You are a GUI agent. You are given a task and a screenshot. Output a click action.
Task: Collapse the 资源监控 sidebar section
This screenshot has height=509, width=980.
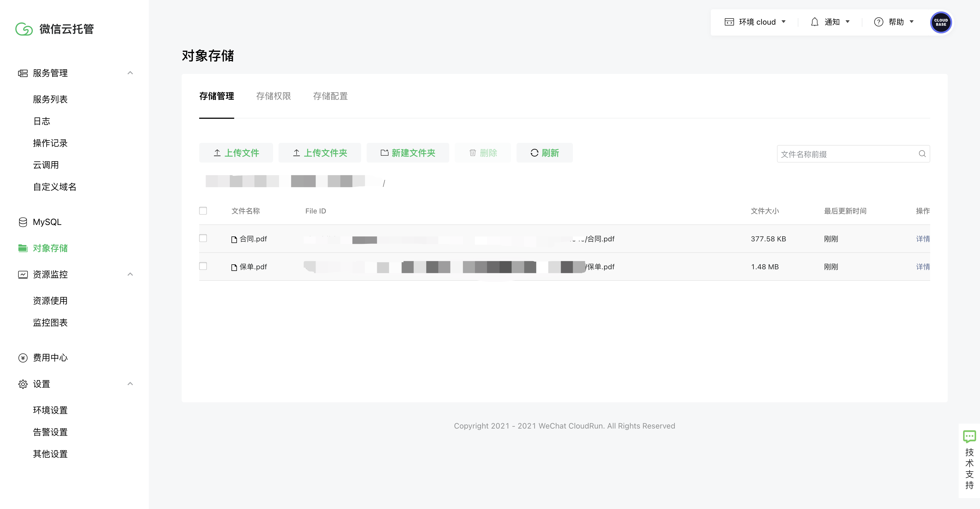coord(130,274)
